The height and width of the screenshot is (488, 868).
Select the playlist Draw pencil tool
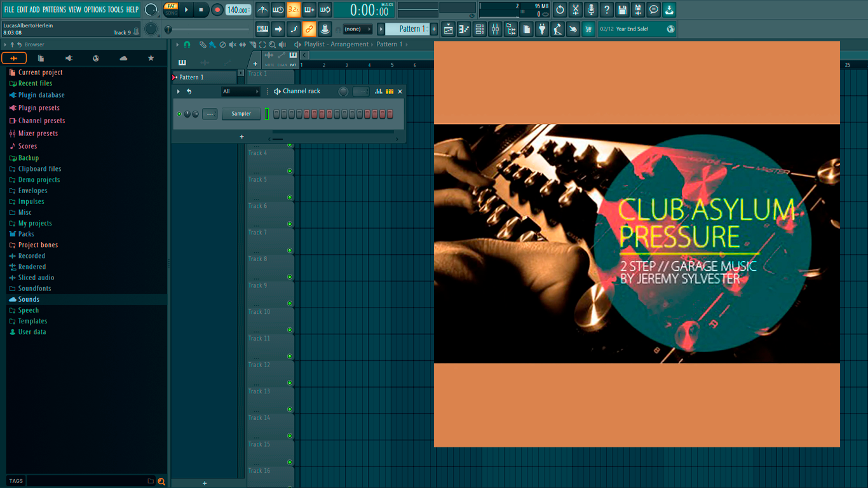pos(203,44)
